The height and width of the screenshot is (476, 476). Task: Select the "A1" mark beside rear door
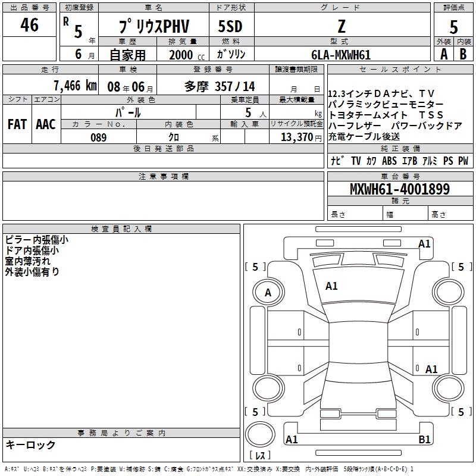(431, 369)
